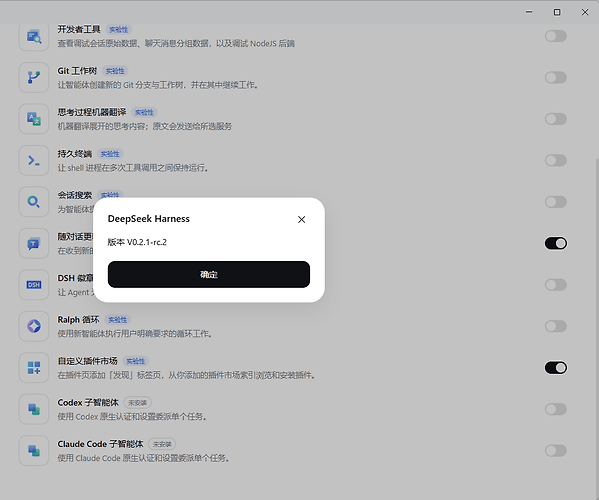Click the 开发者工具 title
The width and height of the screenshot is (599, 500).
[79, 29]
